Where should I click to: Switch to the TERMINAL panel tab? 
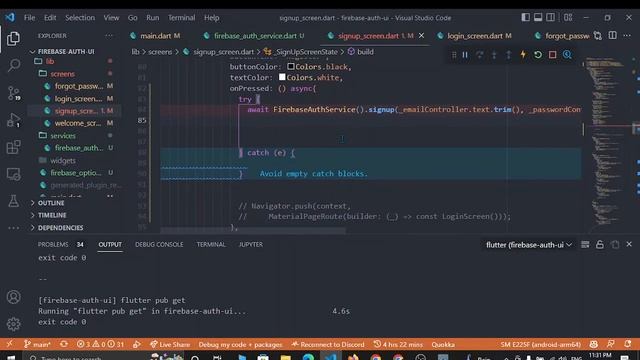click(x=211, y=244)
